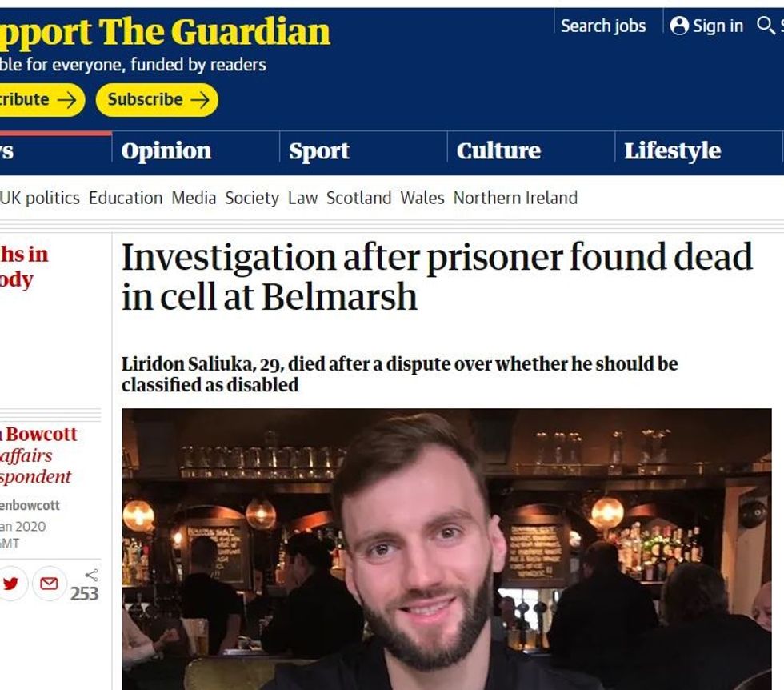
Task: Click the search magnifying glass icon
Action: pos(766,26)
